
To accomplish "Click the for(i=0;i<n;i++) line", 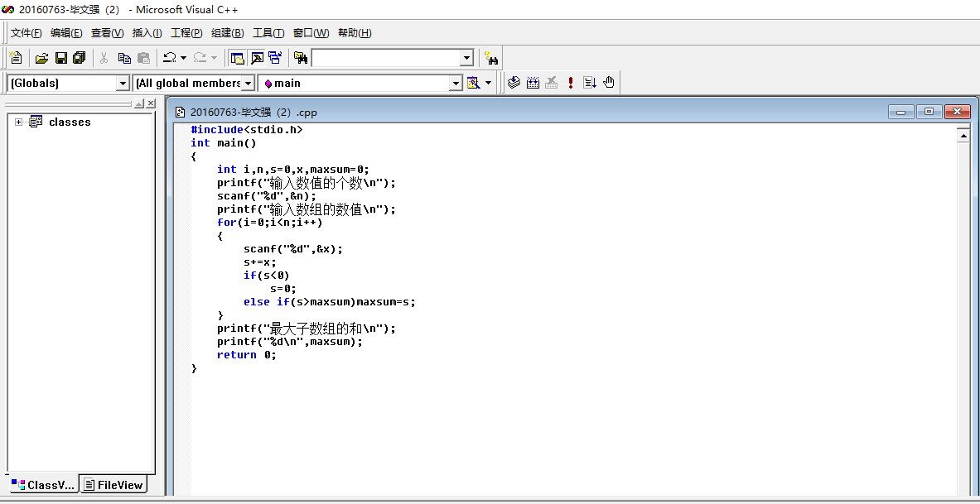I will click(270, 223).
